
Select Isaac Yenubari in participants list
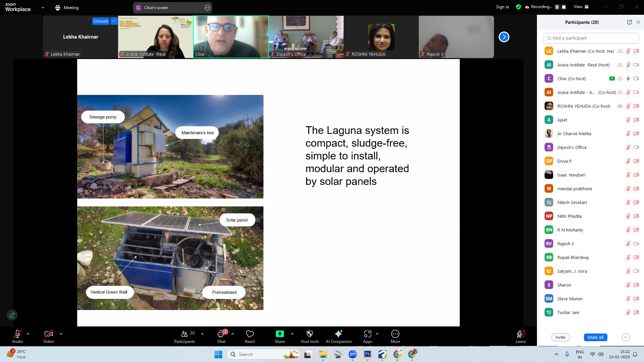point(591,175)
